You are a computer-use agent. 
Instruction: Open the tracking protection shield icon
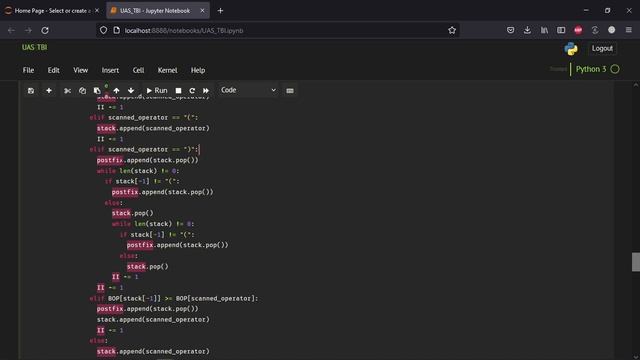[103, 30]
